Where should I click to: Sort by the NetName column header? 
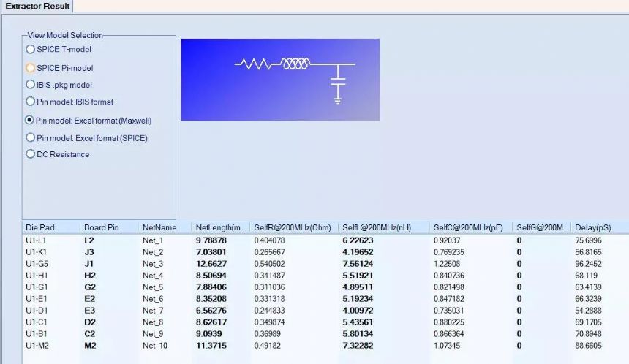165,228
